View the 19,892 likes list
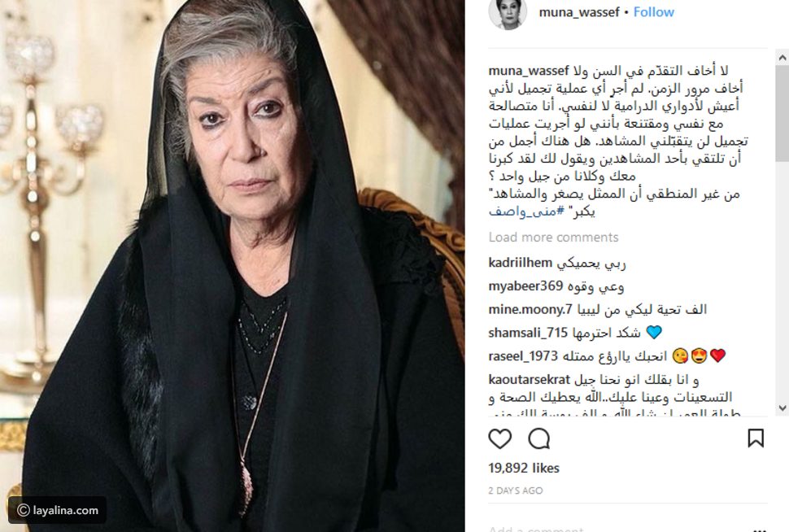Screen dimensions: 789x532 pyautogui.click(x=524, y=468)
